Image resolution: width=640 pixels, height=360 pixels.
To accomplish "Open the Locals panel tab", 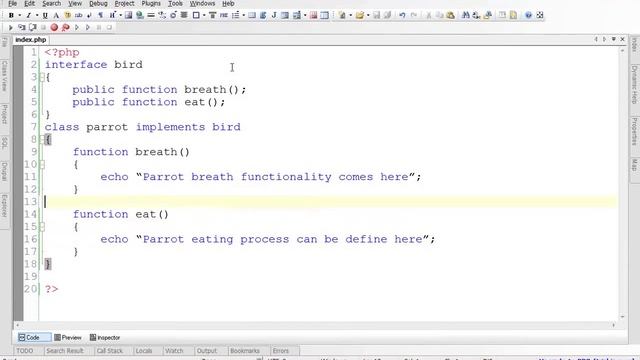I will click(144, 351).
